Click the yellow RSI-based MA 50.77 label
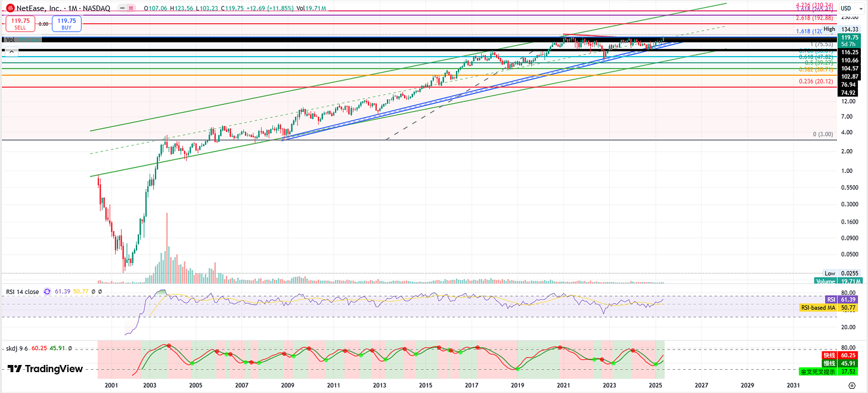Screen dimensions: 868x393 [829, 308]
